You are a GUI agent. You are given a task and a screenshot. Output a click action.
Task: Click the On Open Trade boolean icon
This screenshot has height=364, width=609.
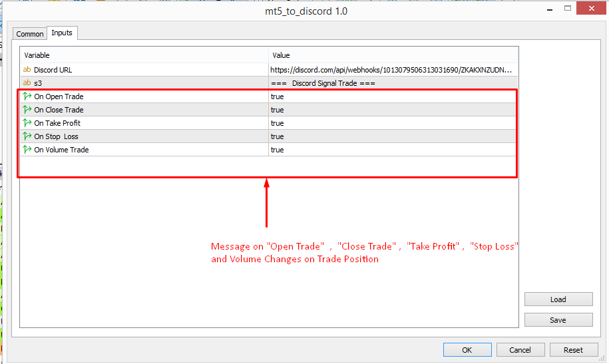coord(27,96)
